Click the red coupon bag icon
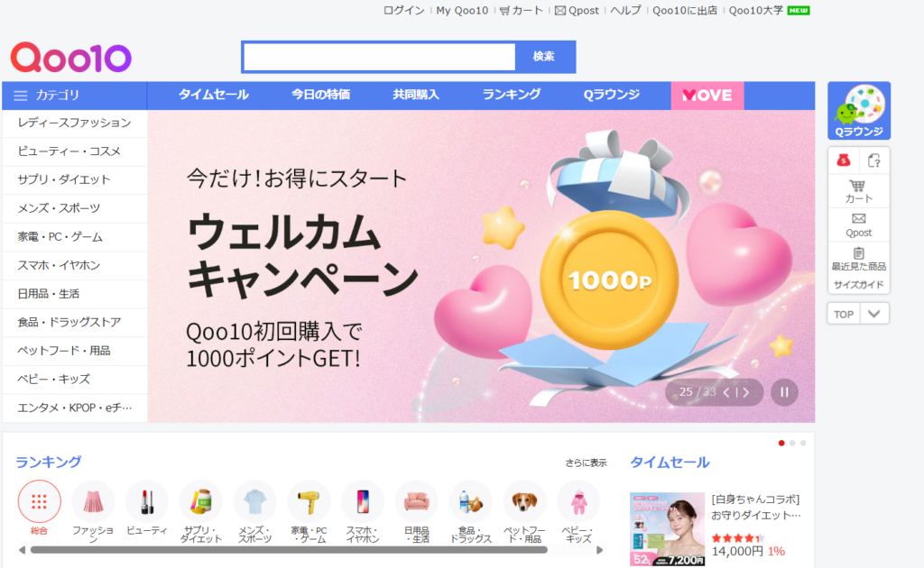 [x=844, y=160]
